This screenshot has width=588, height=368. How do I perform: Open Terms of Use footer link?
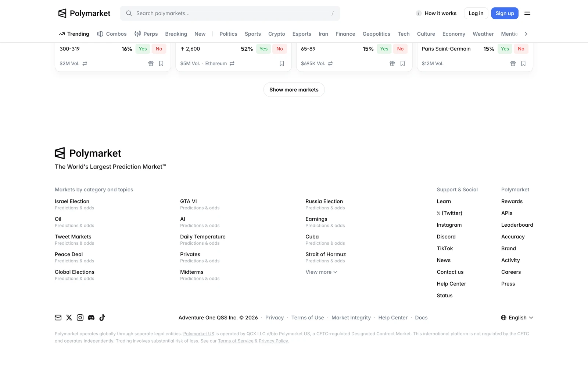pos(308,318)
